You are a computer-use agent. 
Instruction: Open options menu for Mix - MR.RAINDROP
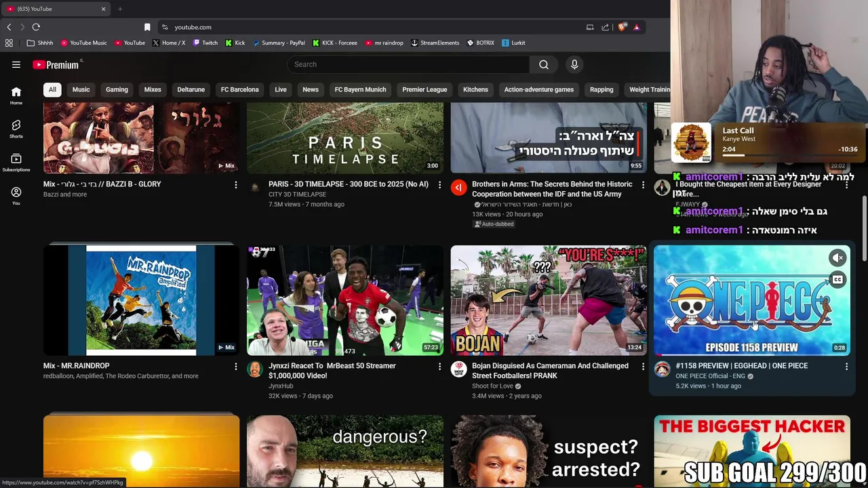tap(236, 366)
